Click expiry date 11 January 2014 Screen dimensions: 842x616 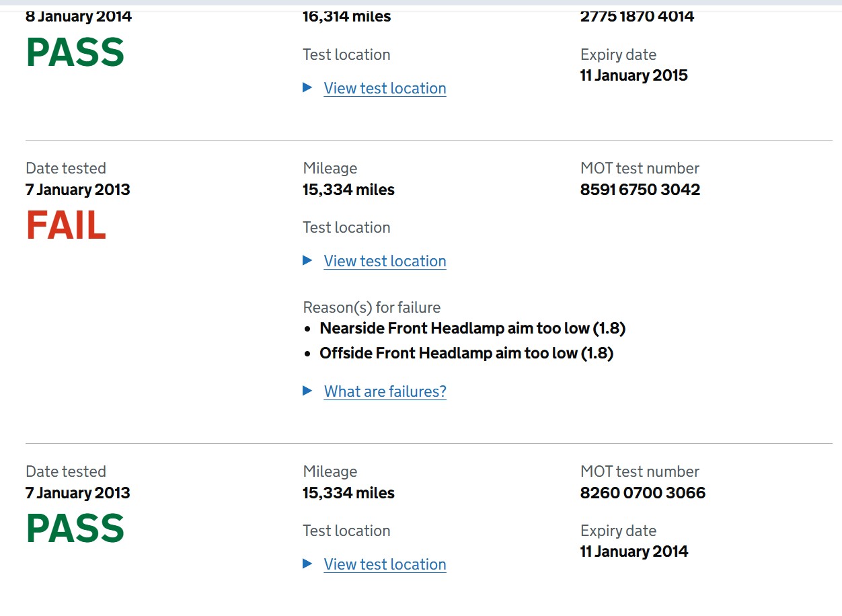[x=634, y=551]
